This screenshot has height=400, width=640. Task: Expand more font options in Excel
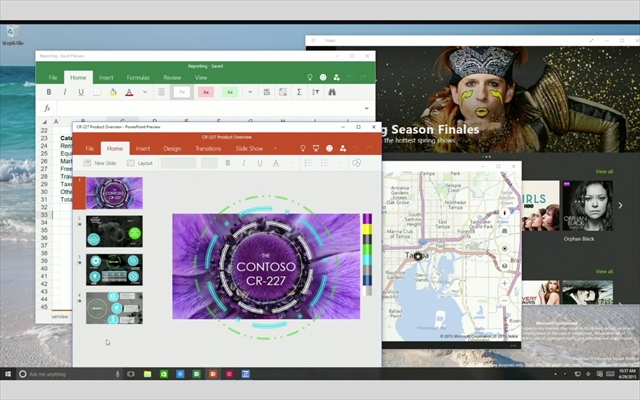coord(145,92)
